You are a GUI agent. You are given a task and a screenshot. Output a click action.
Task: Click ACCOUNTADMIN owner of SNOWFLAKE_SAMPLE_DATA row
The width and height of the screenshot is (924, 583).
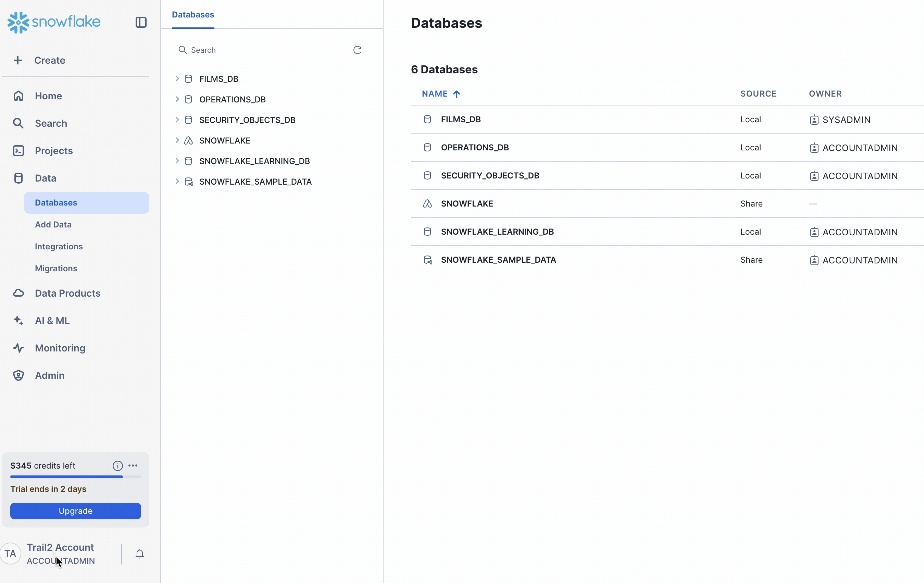[860, 260]
